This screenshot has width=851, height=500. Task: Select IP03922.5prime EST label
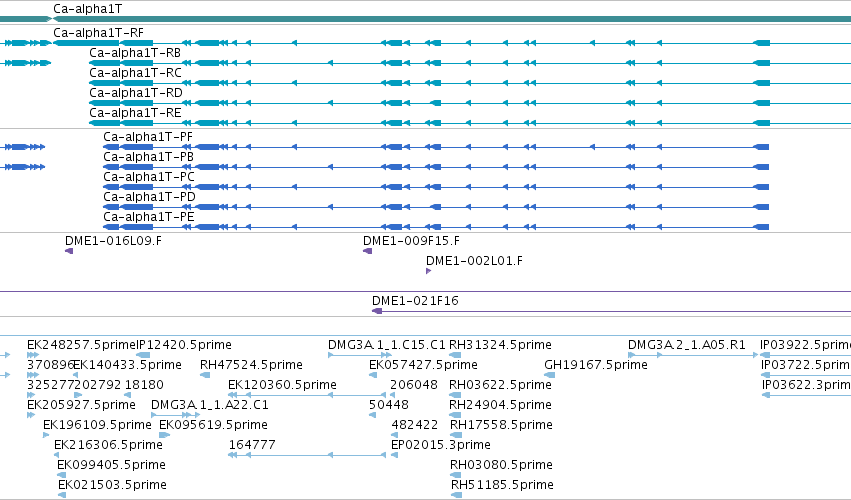click(805, 345)
